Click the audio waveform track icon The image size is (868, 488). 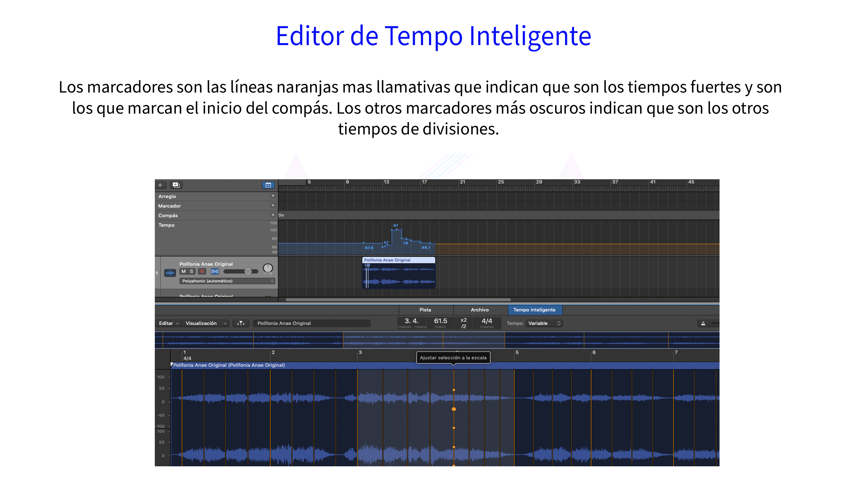point(170,273)
